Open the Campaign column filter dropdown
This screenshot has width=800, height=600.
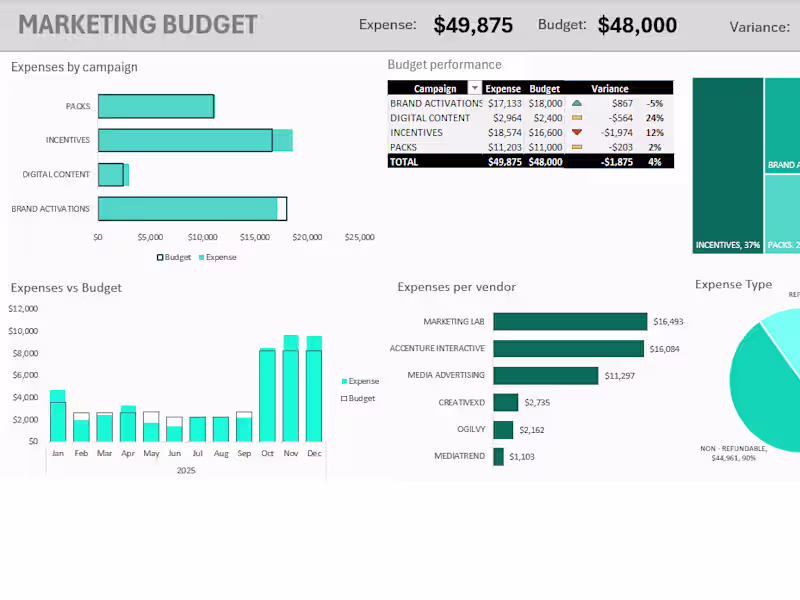coord(475,87)
